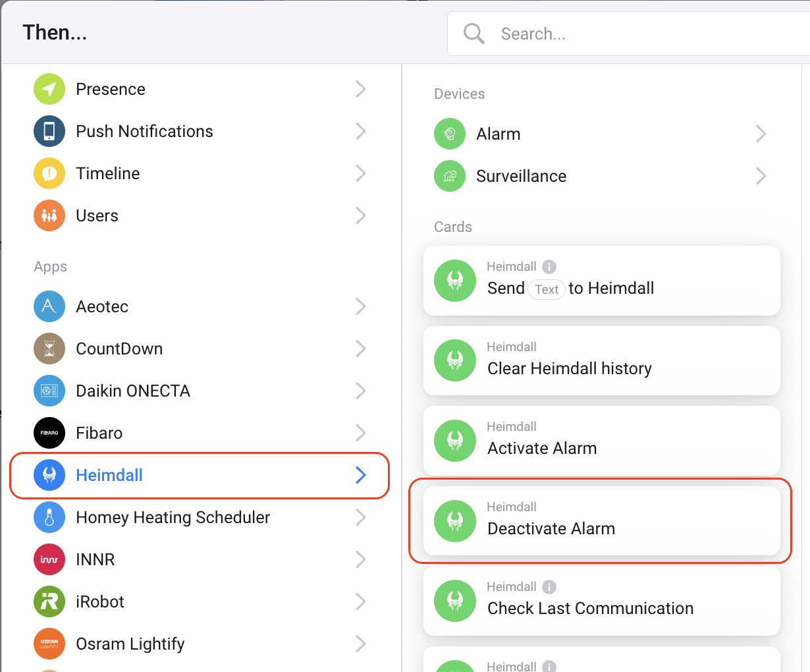Image resolution: width=810 pixels, height=672 pixels.
Task: Click Heimdall icon on Activate Alarm card
Action: pos(455,441)
